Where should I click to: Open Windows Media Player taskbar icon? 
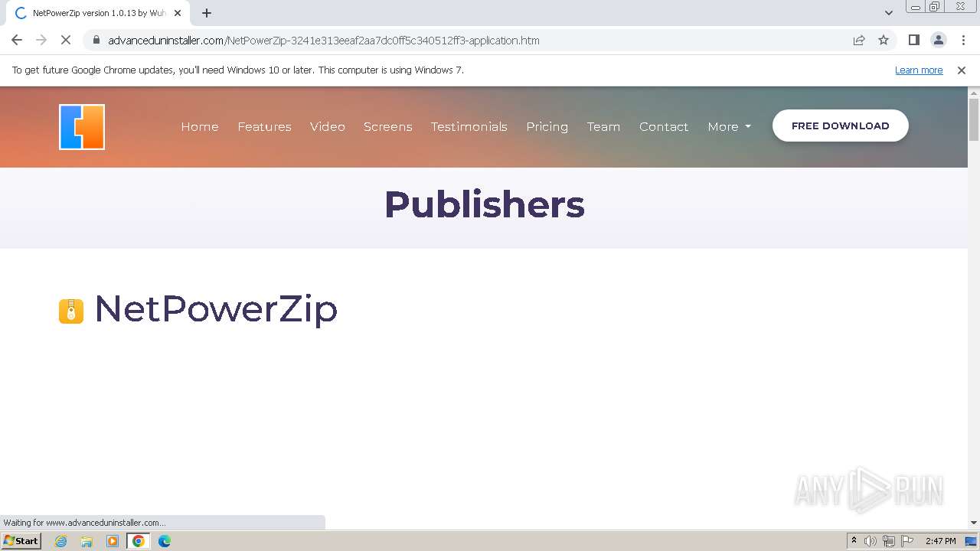click(x=113, y=541)
